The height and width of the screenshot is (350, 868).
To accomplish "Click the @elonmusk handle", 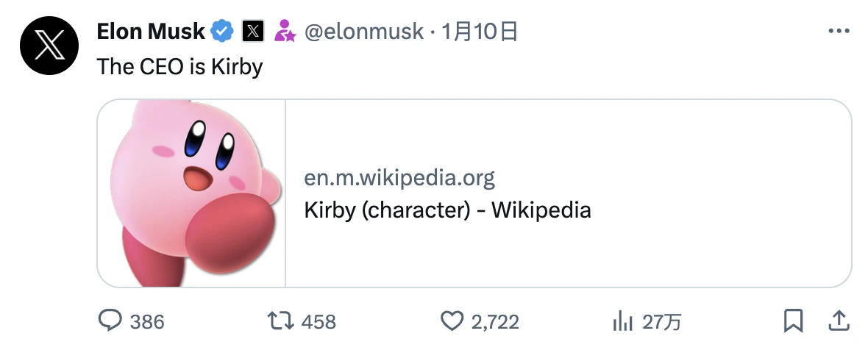I will 363,31.
